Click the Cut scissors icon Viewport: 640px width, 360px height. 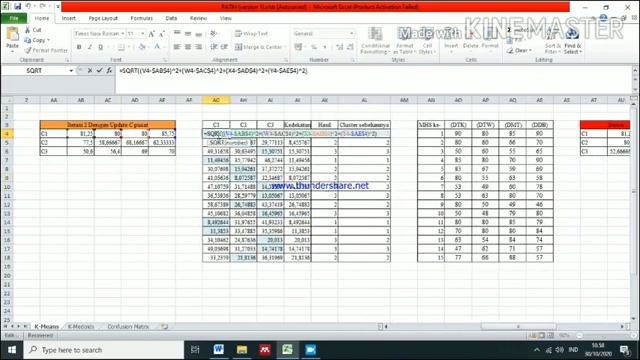[28, 30]
